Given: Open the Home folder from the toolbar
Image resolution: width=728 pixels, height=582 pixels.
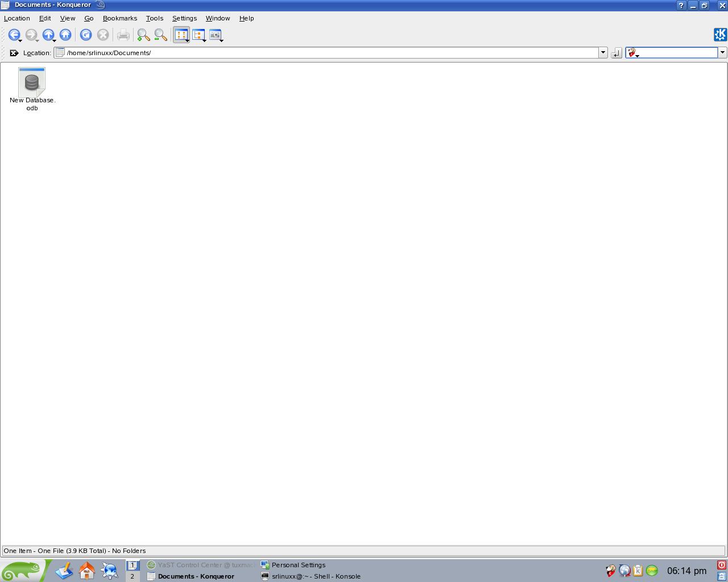Looking at the screenshot, I should [65, 35].
